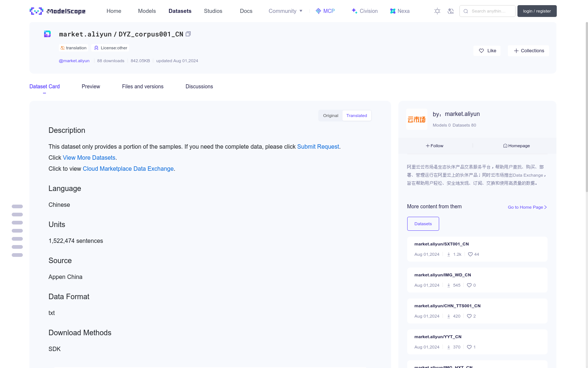
Task: Open market.aliyun/SXT001_CN dataset card
Action: pos(477,249)
